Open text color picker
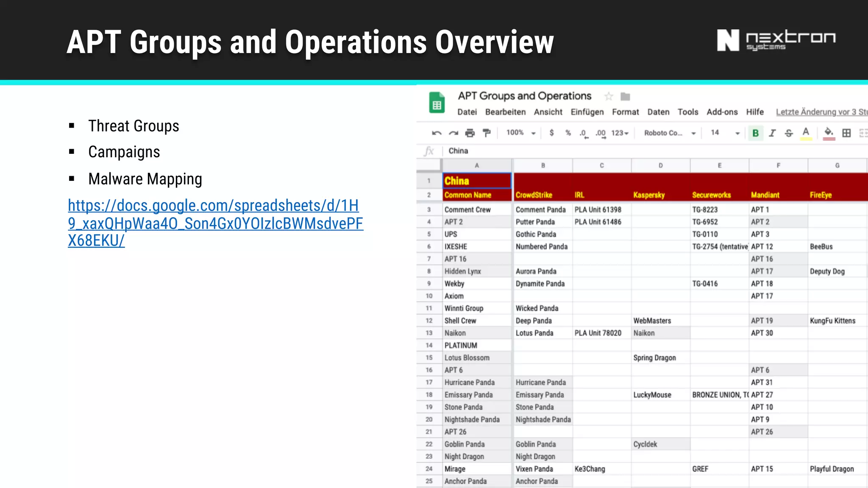 (806, 133)
